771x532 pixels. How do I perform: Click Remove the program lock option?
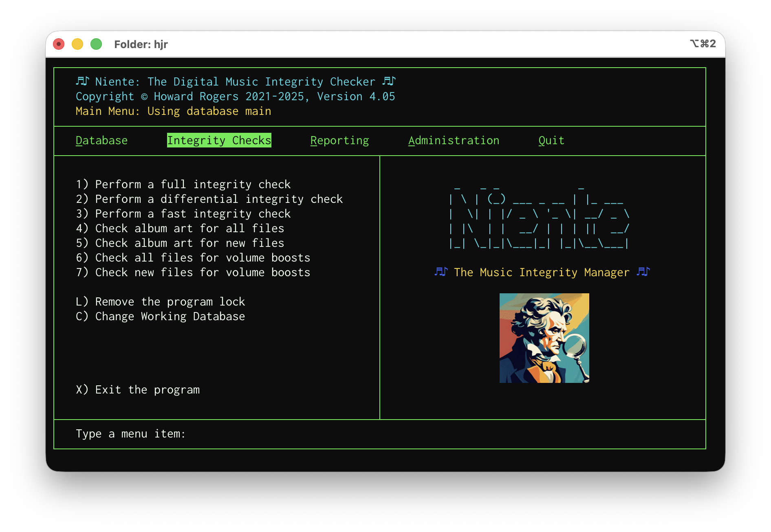[x=160, y=302]
